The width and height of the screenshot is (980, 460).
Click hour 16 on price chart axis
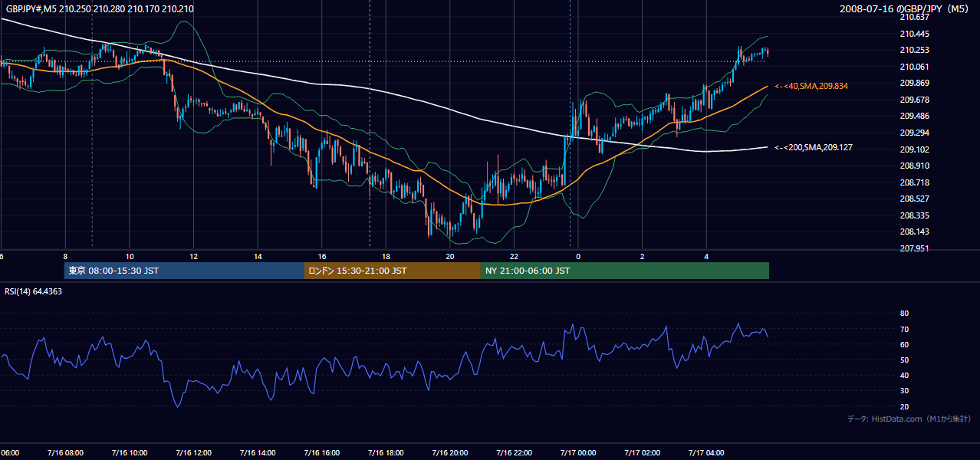(322, 257)
